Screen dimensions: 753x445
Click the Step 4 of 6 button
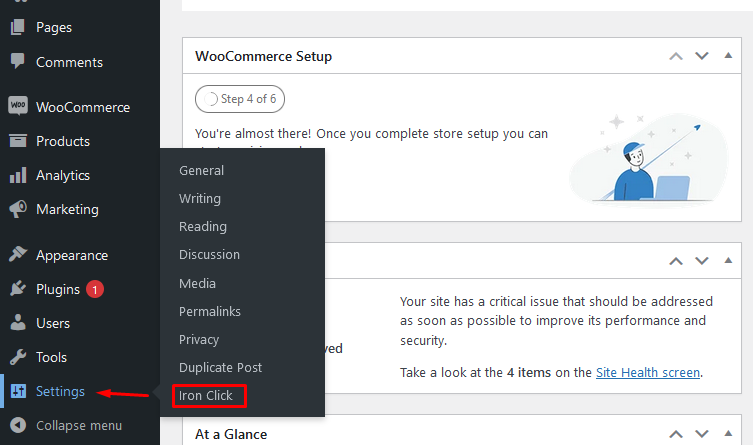241,99
